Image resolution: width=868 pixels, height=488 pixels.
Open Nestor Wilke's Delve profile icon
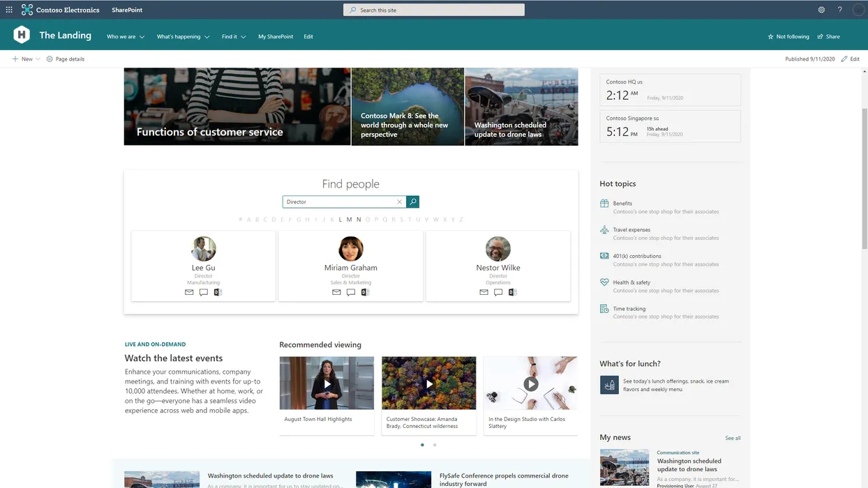click(x=512, y=292)
